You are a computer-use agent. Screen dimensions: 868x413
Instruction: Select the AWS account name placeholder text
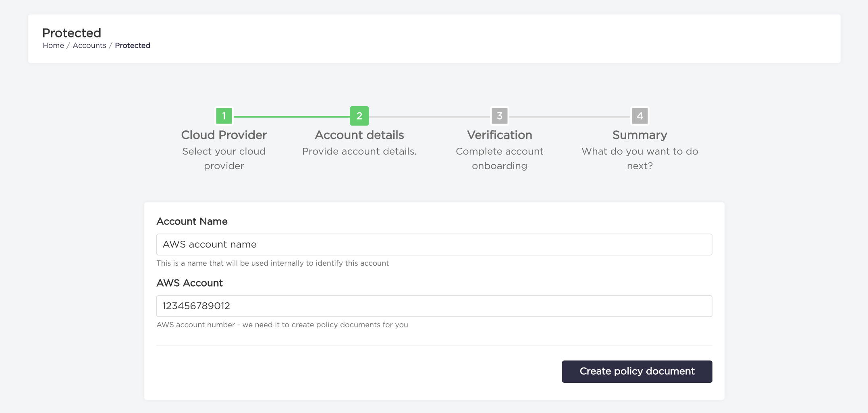tap(209, 244)
